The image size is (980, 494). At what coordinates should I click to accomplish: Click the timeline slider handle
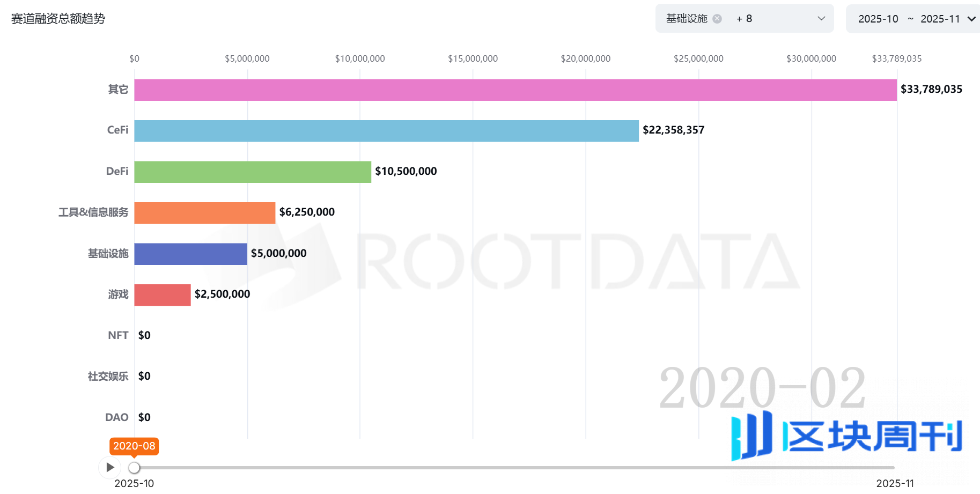pos(134,468)
